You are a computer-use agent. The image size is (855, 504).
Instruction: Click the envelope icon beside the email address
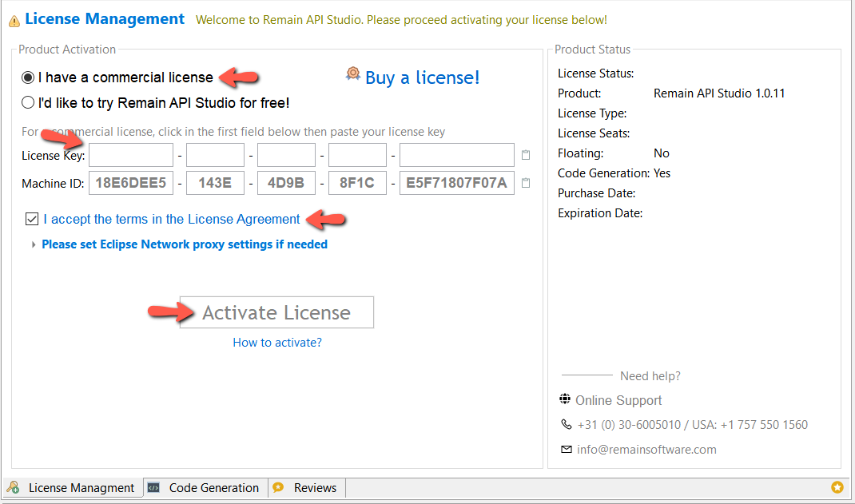567,449
